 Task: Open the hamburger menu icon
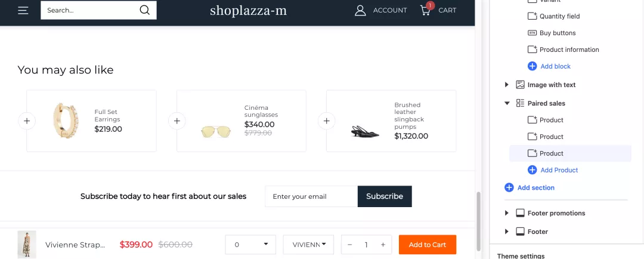tap(23, 10)
